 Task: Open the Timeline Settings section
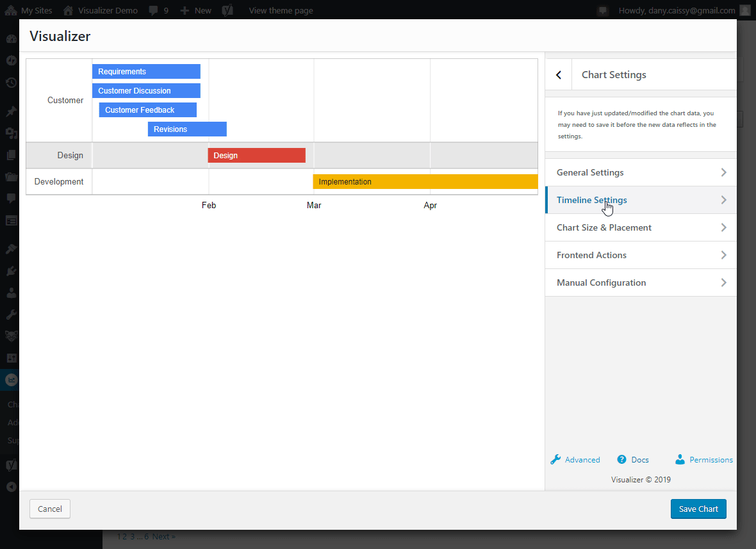tap(641, 200)
